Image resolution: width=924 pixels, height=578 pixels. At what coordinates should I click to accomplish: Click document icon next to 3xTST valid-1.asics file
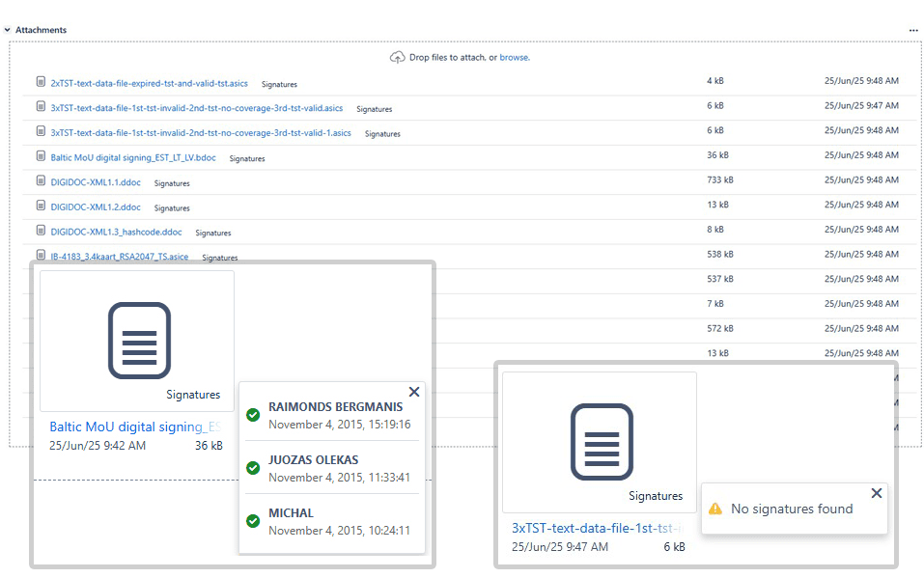tap(41, 131)
